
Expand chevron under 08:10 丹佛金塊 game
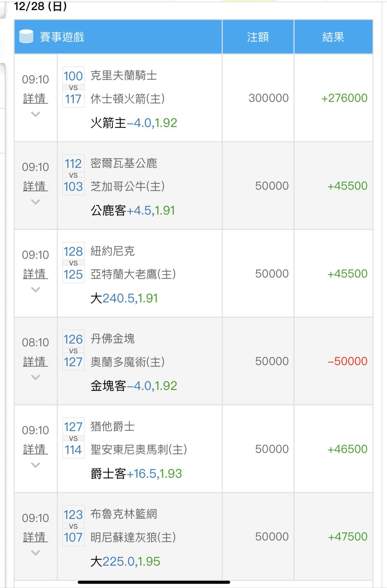pyautogui.click(x=35, y=377)
